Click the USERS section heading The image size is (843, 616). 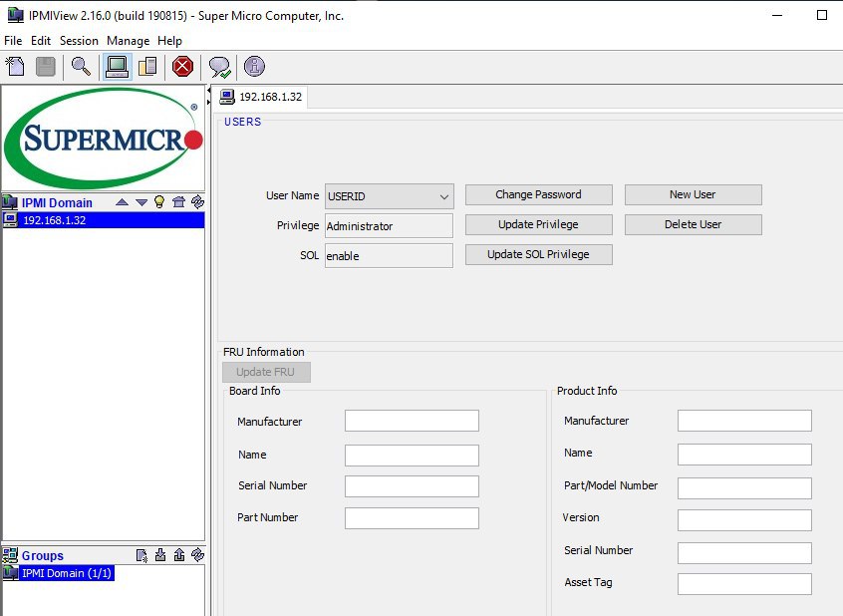[x=242, y=122]
